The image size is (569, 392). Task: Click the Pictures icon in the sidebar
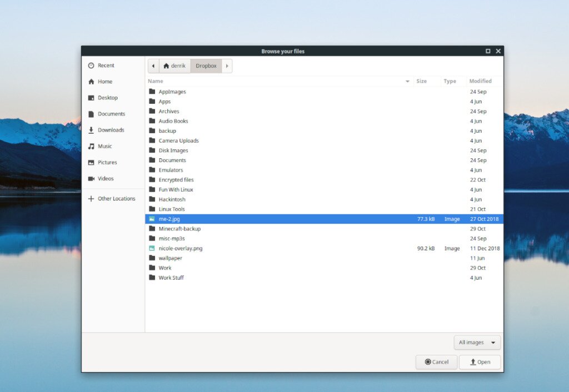pos(91,162)
